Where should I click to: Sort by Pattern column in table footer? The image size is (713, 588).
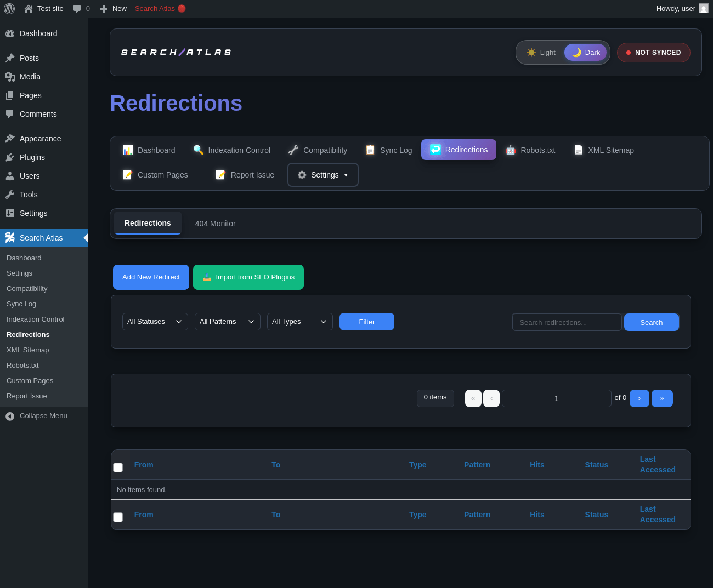pos(477,515)
